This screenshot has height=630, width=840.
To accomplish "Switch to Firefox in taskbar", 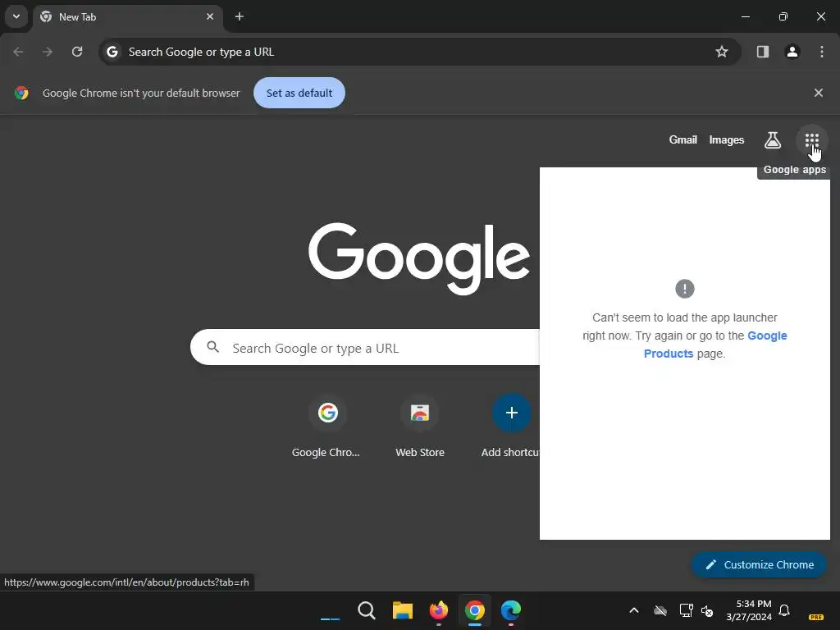I will tap(438, 610).
